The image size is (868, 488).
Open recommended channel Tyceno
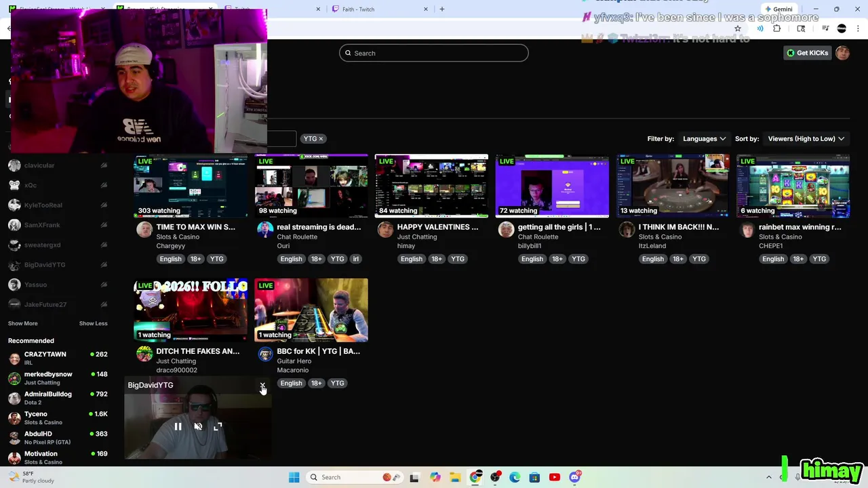pos(58,418)
